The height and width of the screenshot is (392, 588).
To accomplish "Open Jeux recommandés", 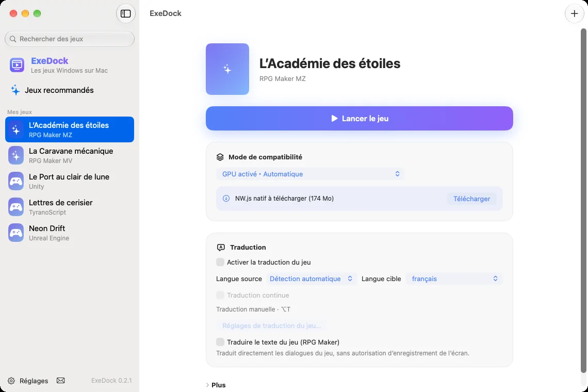I will pyautogui.click(x=70, y=90).
